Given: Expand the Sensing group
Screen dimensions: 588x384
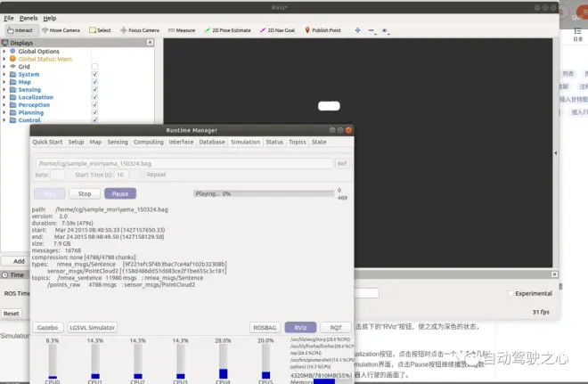Looking at the screenshot, I should (x=4, y=89).
